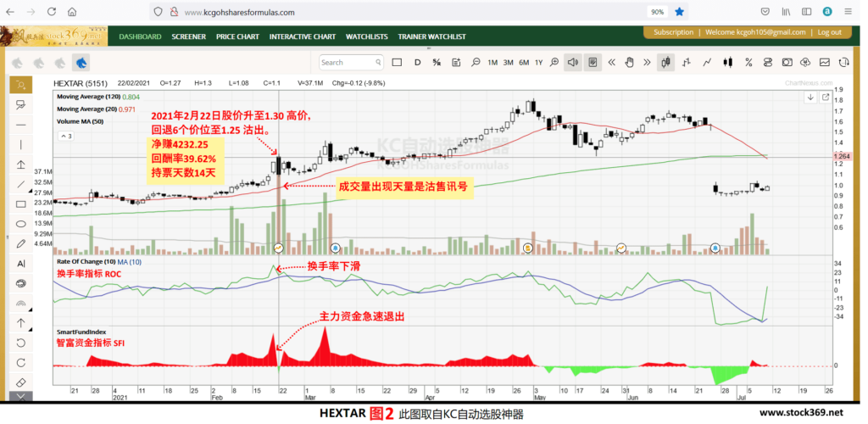868x424 pixels.
Task: Select the pencil freehand drawing tool
Action: click(x=21, y=243)
